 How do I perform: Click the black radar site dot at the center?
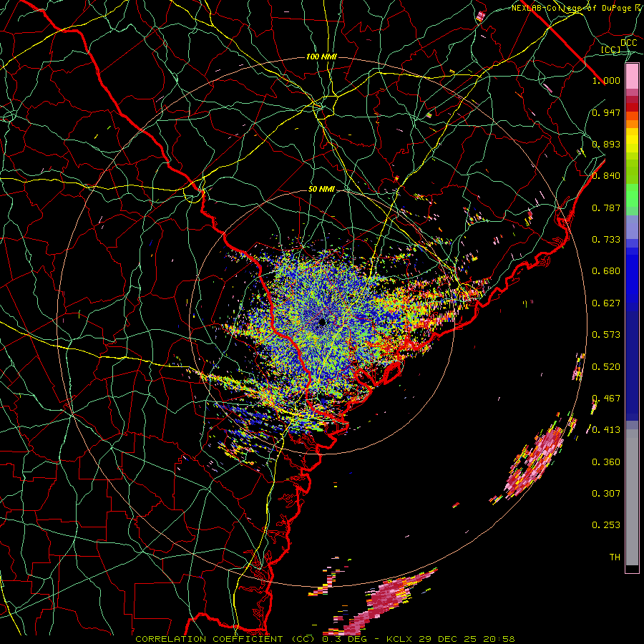click(322, 323)
